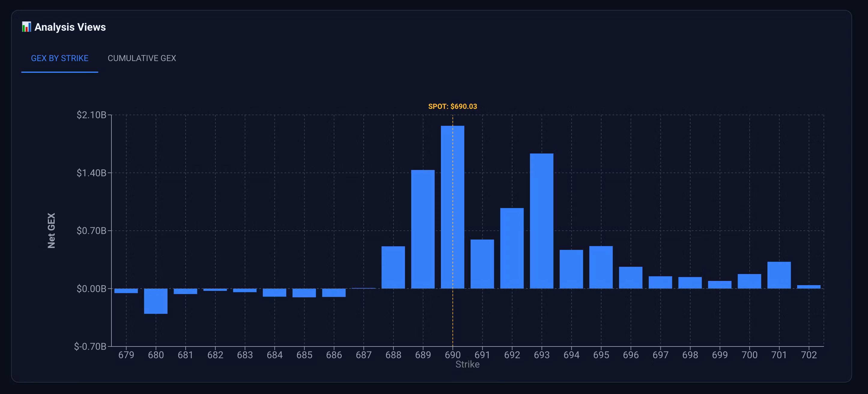Screen dimensions: 868x394
Task: Click the bar at strike 695
Action: pos(601,267)
